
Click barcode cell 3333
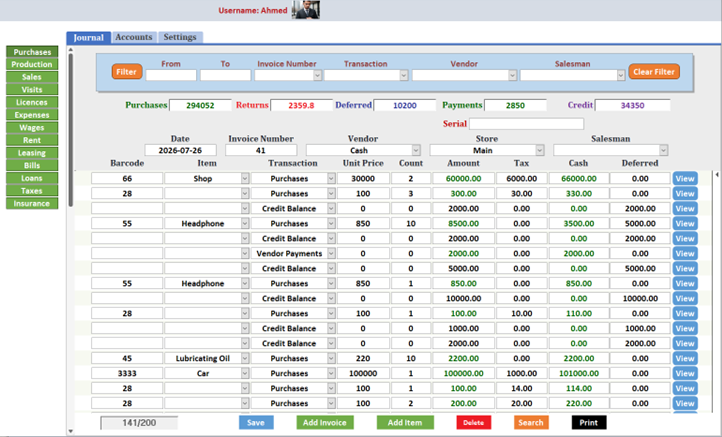(x=127, y=373)
